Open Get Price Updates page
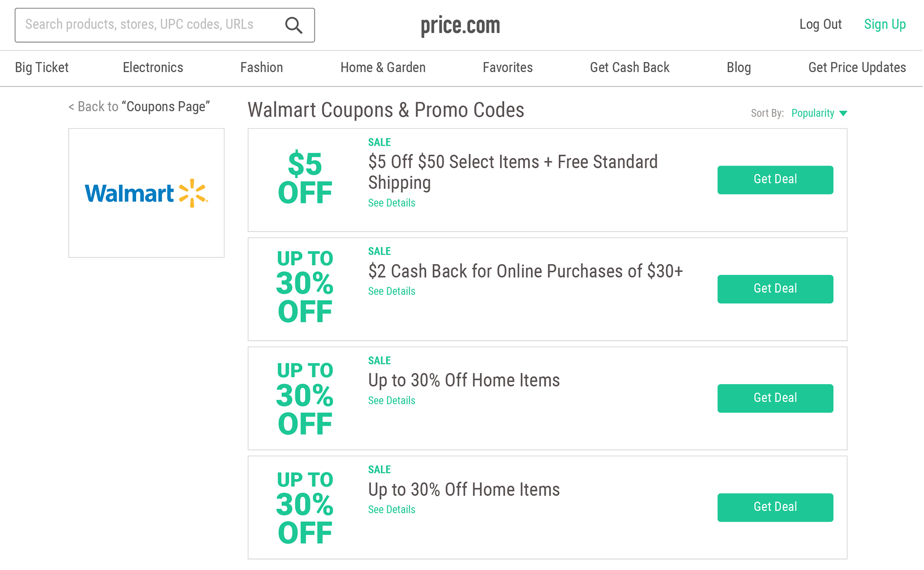The image size is (924, 570). 857,67
